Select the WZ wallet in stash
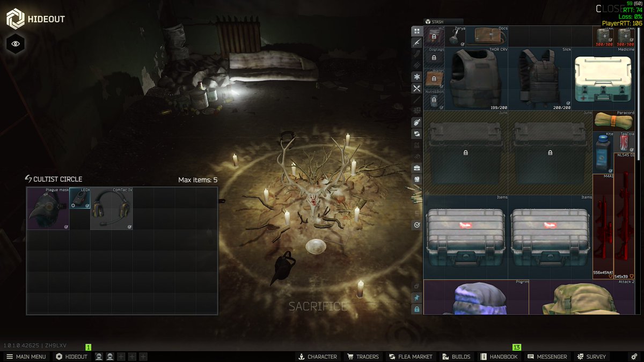 pyautogui.click(x=434, y=36)
